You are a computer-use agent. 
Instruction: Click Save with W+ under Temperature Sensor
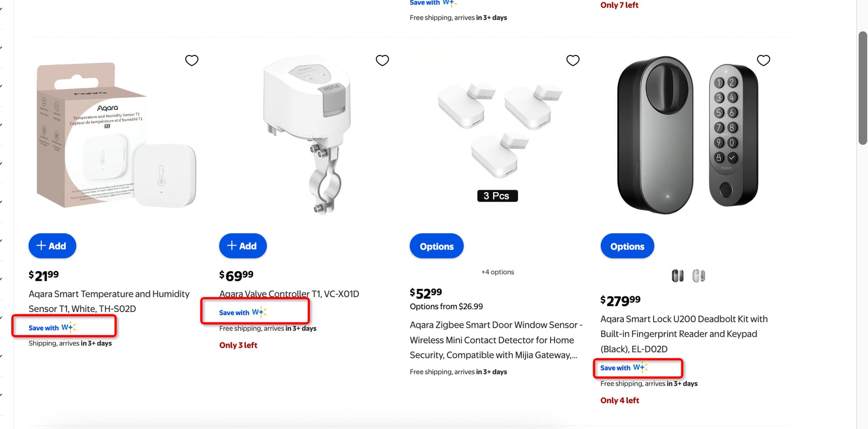(52, 327)
